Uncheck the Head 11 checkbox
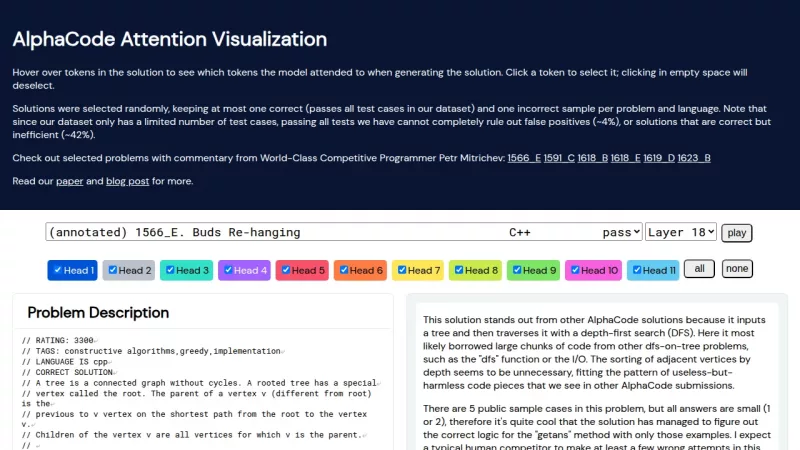This screenshot has width=800, height=450. point(636,270)
